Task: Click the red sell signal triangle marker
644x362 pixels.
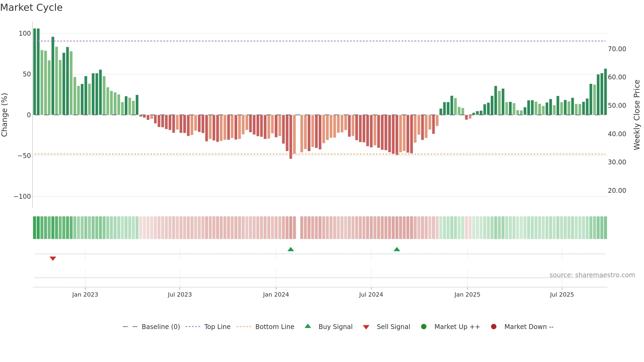Action: tap(53, 258)
